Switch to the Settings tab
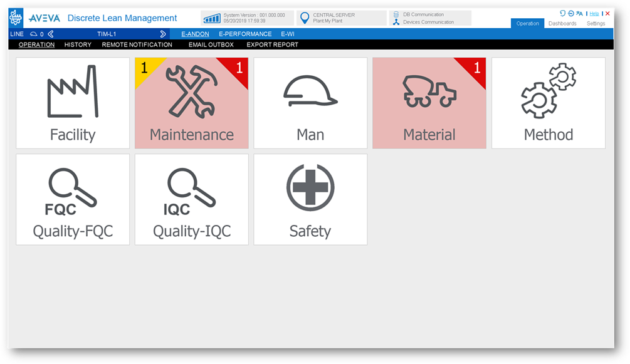The height and width of the screenshot is (364, 630). tap(596, 24)
